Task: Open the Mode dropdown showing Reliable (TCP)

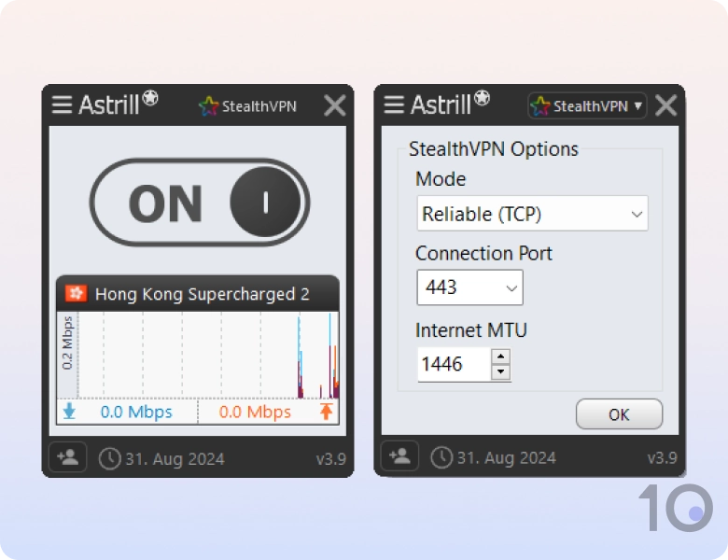Action: [532, 214]
